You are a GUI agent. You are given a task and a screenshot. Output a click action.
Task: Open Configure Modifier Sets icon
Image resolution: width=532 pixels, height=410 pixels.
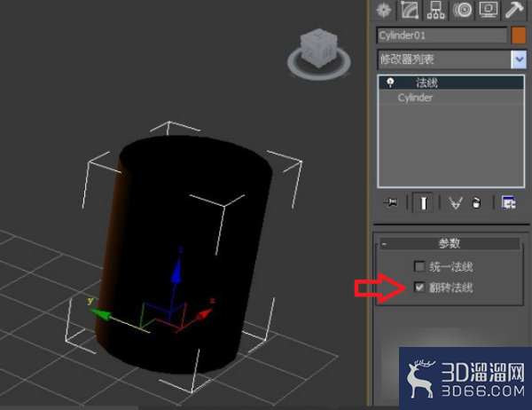509,203
